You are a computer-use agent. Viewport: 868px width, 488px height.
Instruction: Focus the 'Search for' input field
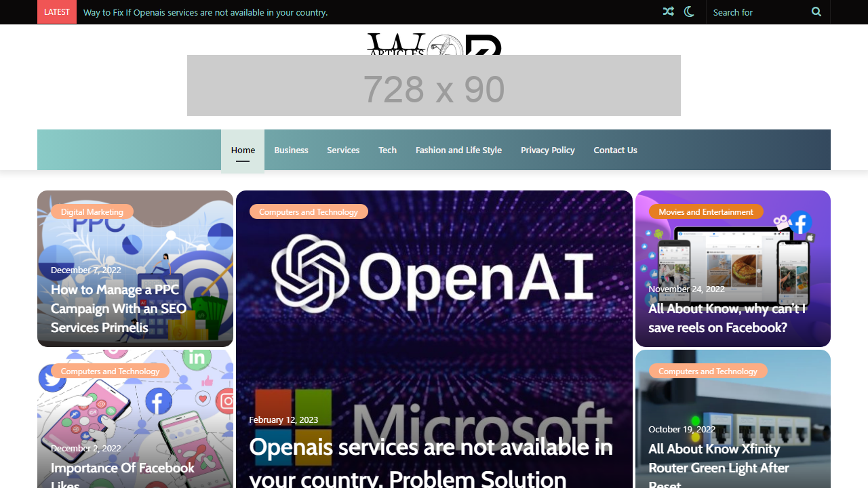tap(756, 12)
